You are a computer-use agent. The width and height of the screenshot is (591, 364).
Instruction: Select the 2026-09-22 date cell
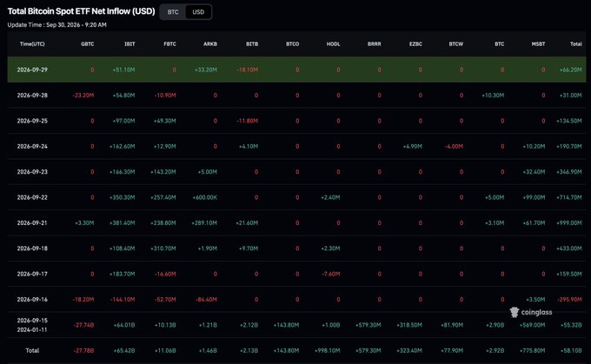(32, 197)
